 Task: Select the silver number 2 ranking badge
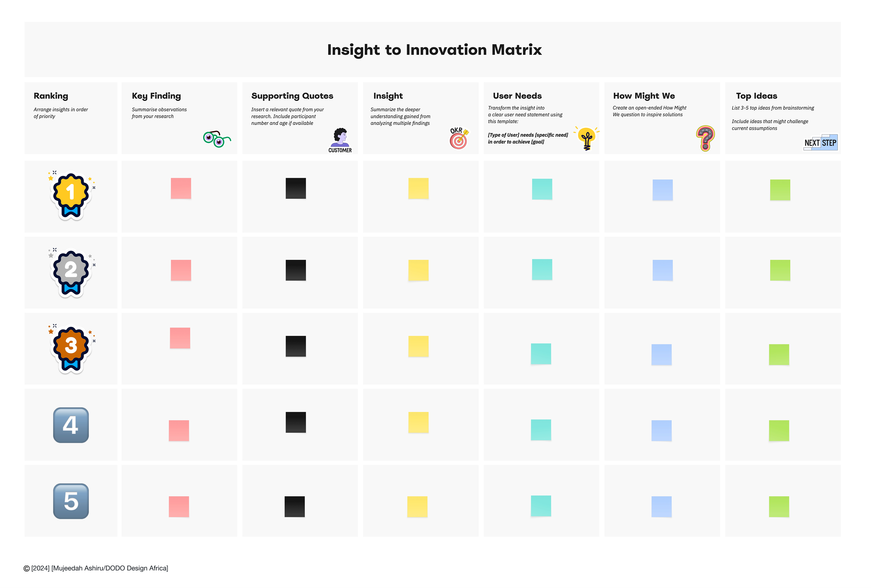pyautogui.click(x=71, y=272)
